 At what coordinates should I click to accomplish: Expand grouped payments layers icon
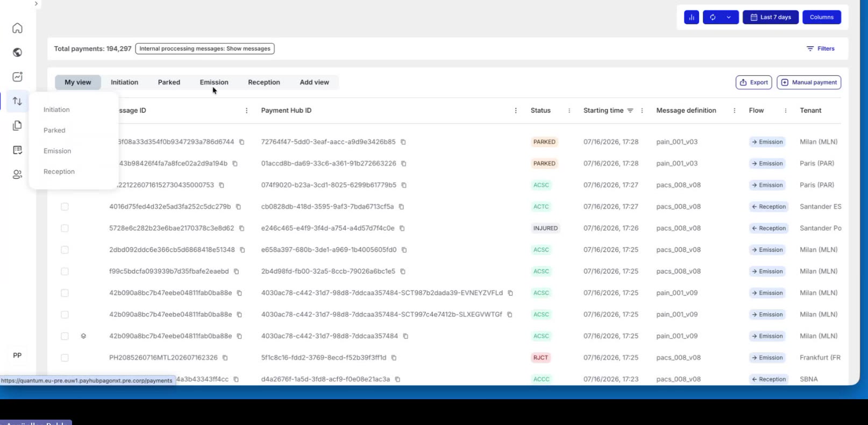83,336
